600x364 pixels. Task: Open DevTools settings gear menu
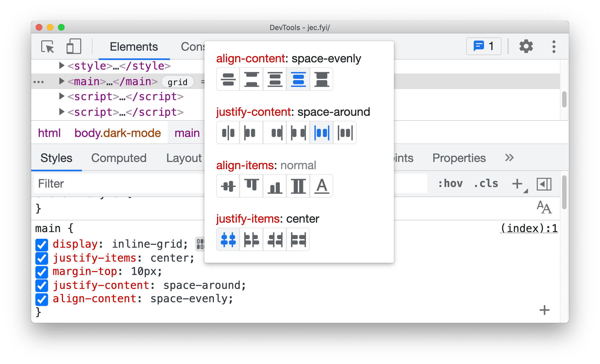[x=525, y=47]
